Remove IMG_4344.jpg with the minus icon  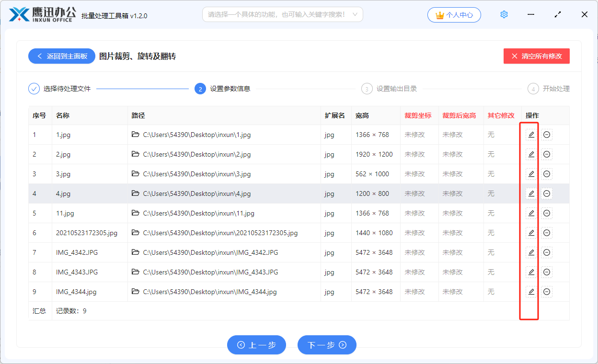(547, 292)
